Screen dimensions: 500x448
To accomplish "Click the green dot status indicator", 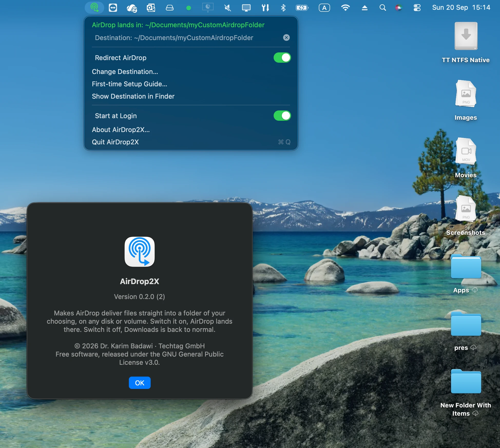I will [x=188, y=8].
